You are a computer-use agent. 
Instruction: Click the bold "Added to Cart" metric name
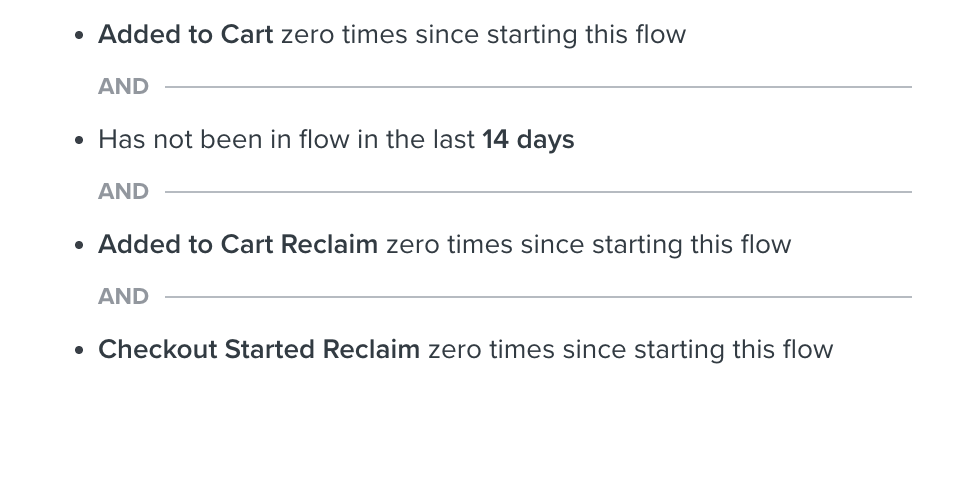tap(185, 35)
